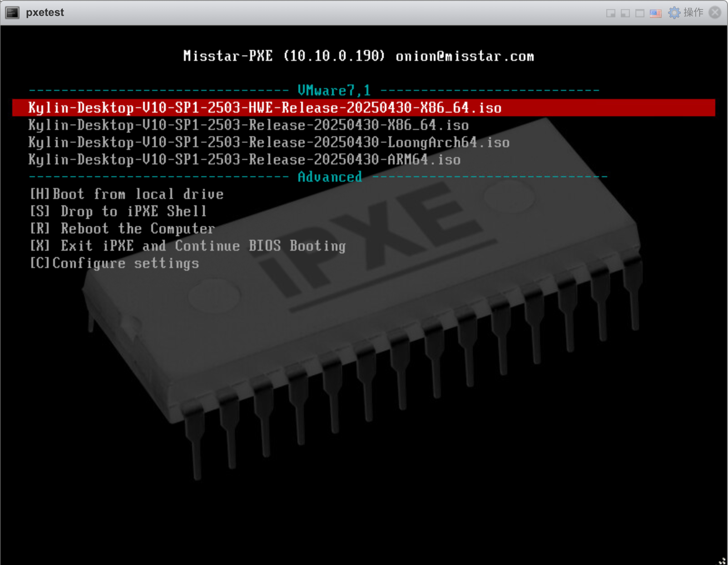Click the Misstar-PXE header text

[359, 56]
